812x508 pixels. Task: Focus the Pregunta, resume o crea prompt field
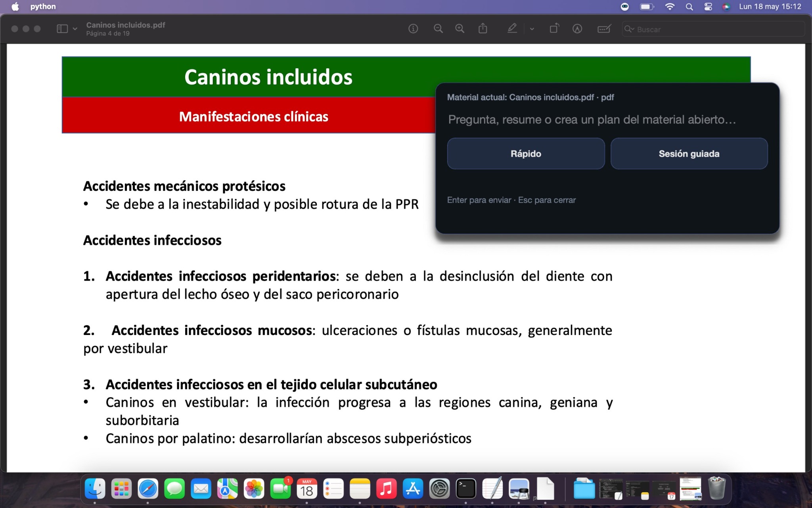point(607,119)
